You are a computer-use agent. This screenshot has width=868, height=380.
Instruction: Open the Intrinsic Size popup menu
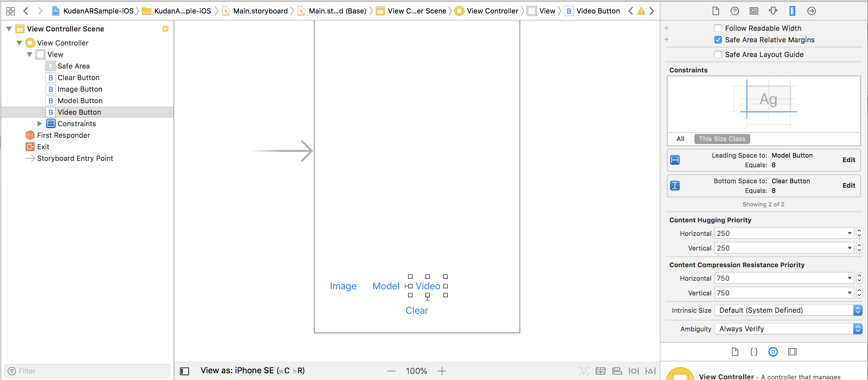[789, 310]
